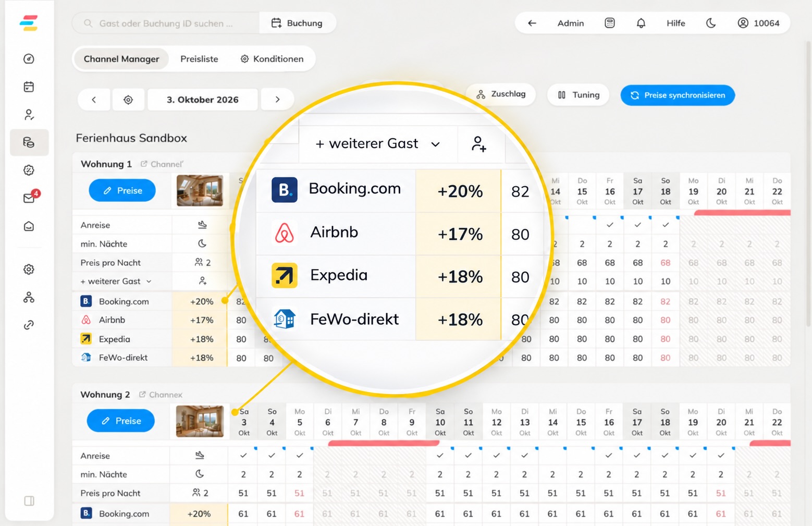Open the Hilfe menu item

pyautogui.click(x=676, y=23)
